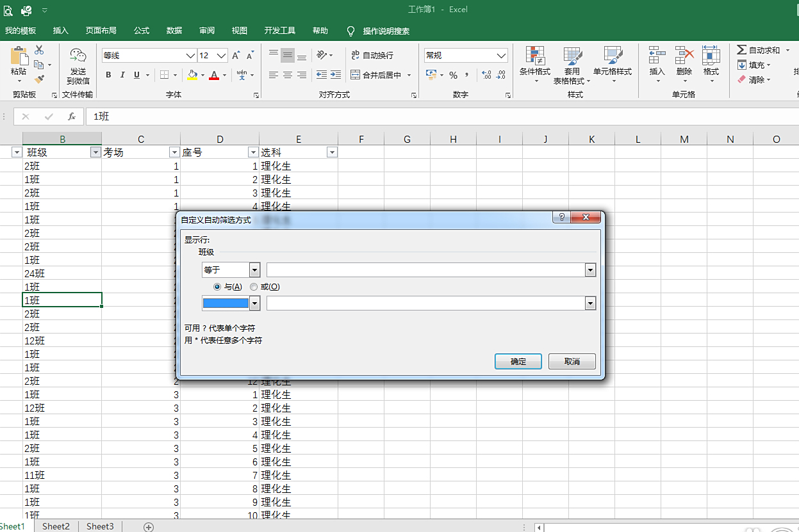Open the 班级 column filter dropdown
This screenshot has height=532, width=799.
pyautogui.click(x=95, y=152)
